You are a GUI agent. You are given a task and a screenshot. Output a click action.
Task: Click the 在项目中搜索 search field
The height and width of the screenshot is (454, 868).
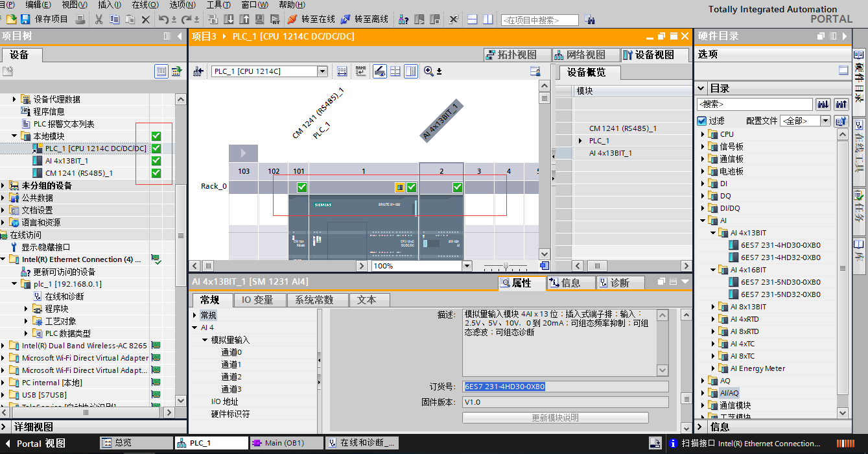coord(539,20)
